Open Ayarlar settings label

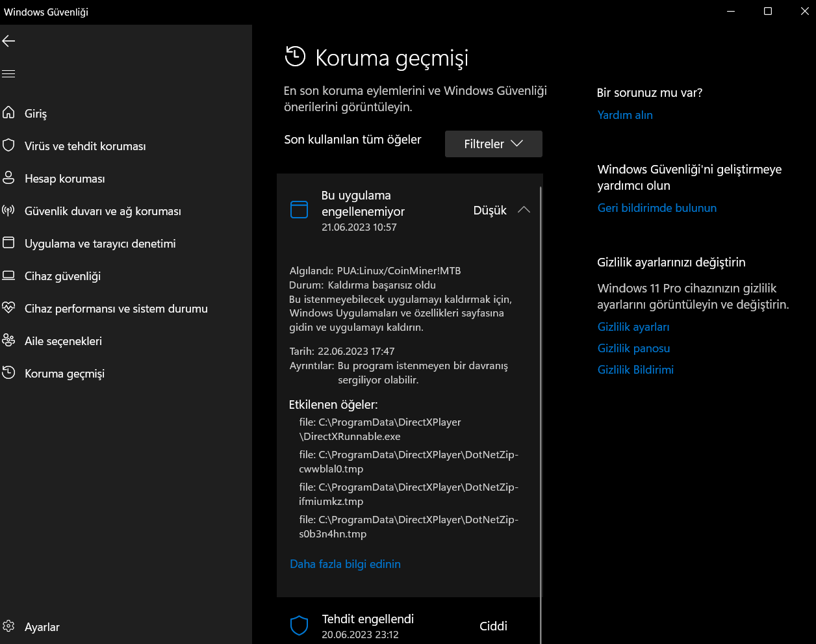click(x=42, y=627)
